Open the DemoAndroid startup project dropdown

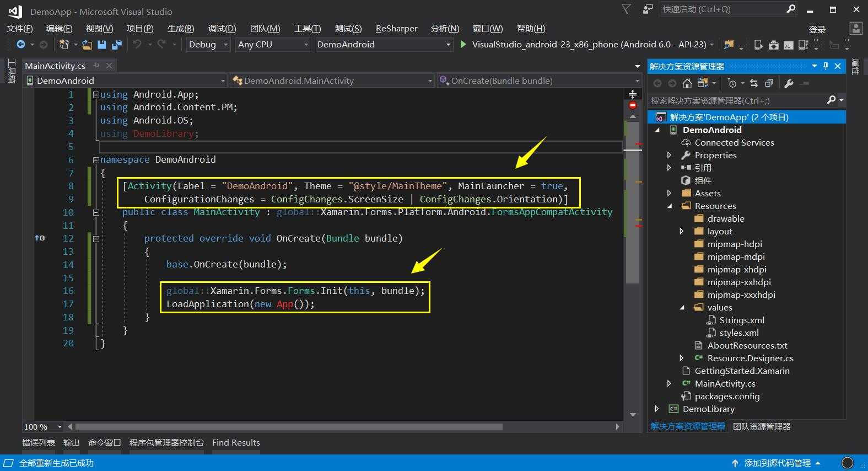pyautogui.click(x=384, y=44)
